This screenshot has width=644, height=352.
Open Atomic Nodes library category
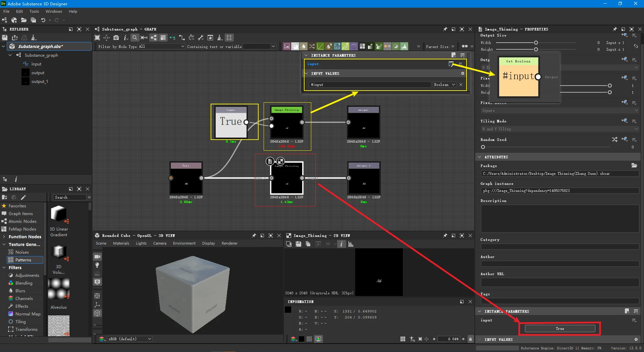coord(22,221)
